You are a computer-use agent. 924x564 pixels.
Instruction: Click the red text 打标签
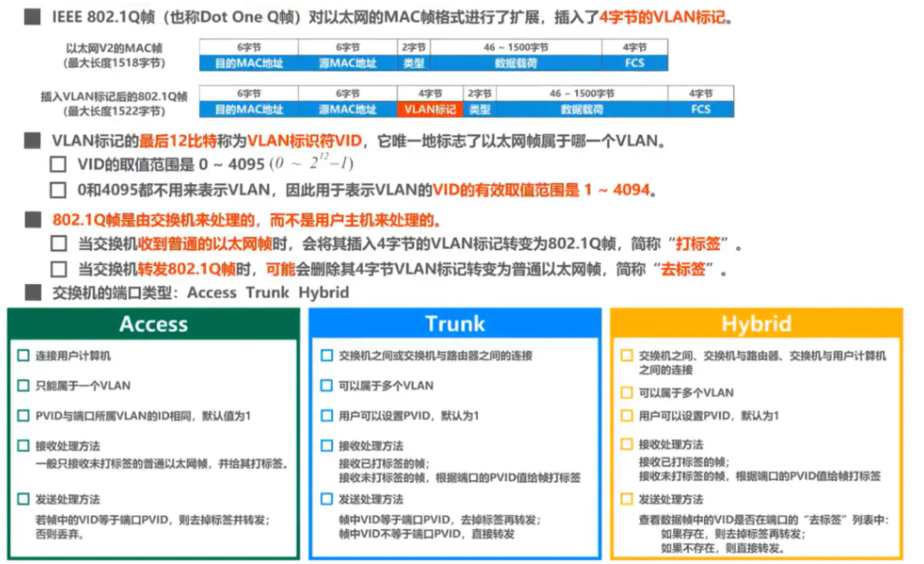point(699,244)
